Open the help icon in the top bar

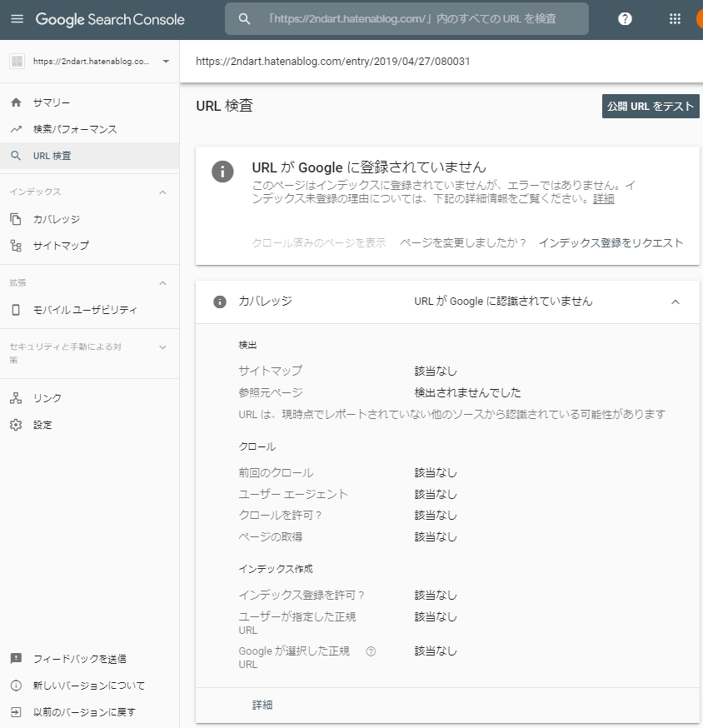(625, 19)
